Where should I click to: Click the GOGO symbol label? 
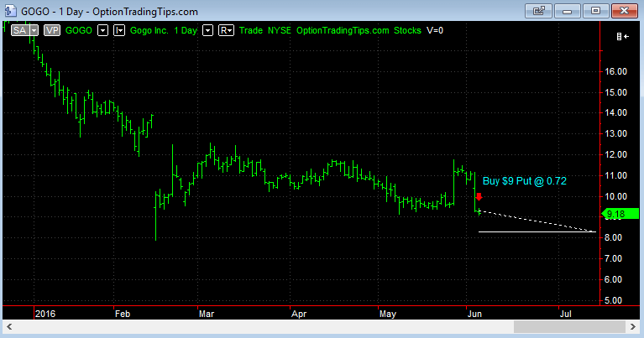(x=78, y=30)
